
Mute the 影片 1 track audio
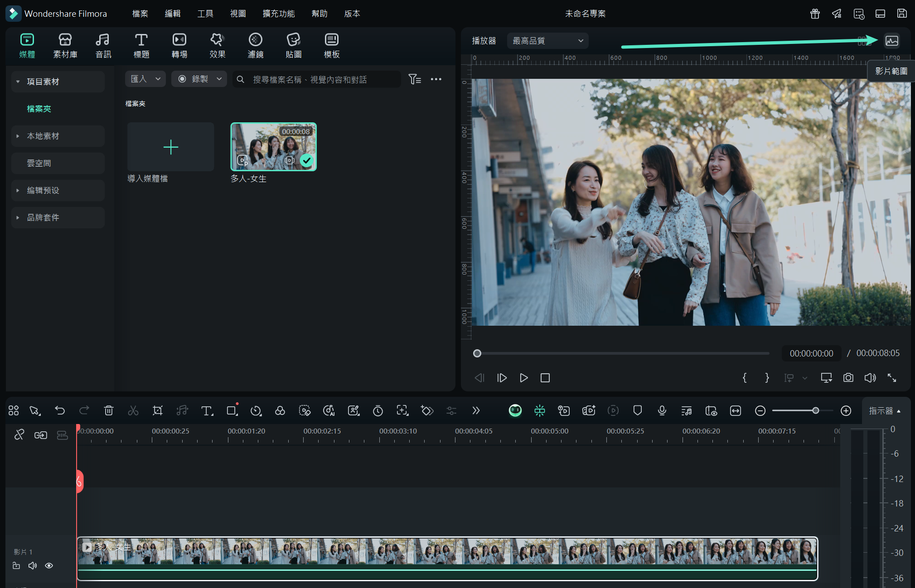33,565
